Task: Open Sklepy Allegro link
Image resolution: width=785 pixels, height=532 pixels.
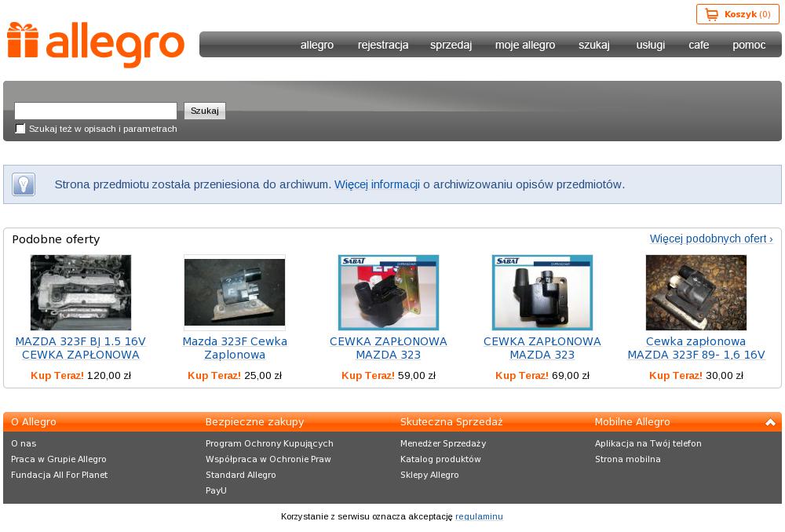Action: coord(429,475)
